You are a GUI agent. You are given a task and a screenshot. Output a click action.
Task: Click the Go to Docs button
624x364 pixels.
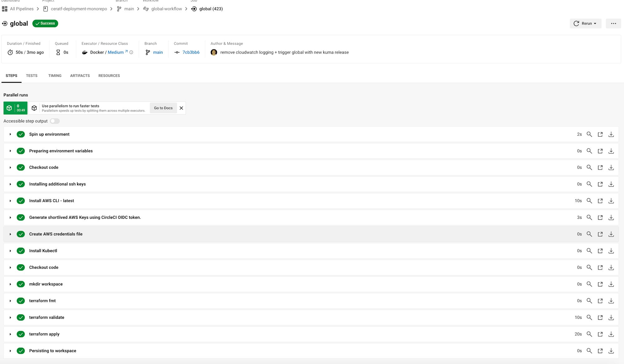coord(163,108)
